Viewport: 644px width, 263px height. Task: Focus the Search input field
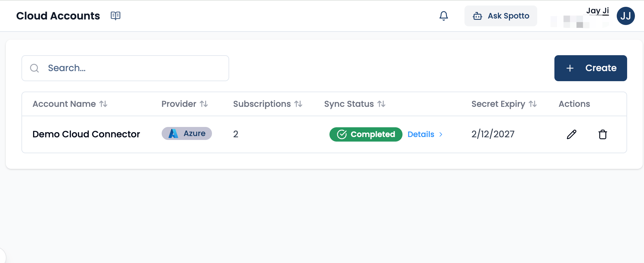[136, 68]
